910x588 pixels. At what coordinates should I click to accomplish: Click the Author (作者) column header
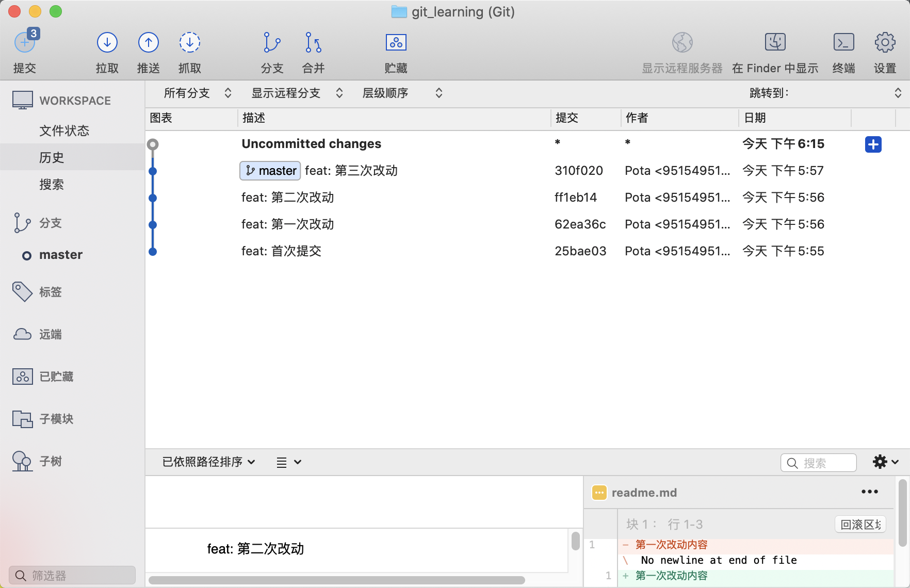coord(679,118)
